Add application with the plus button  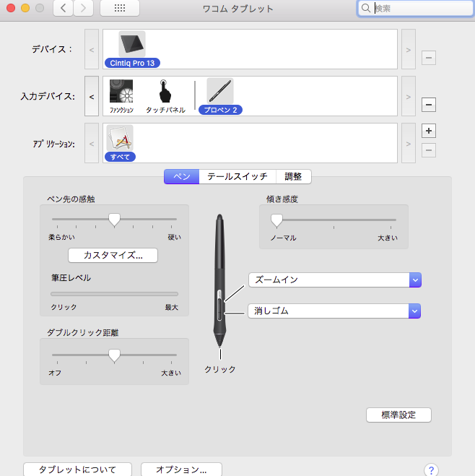428,131
